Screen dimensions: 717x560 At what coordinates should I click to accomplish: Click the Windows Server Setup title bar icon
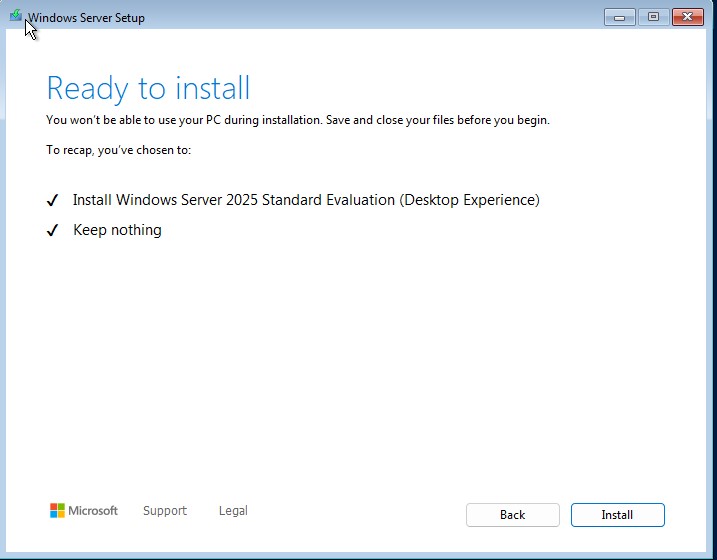coord(16,17)
